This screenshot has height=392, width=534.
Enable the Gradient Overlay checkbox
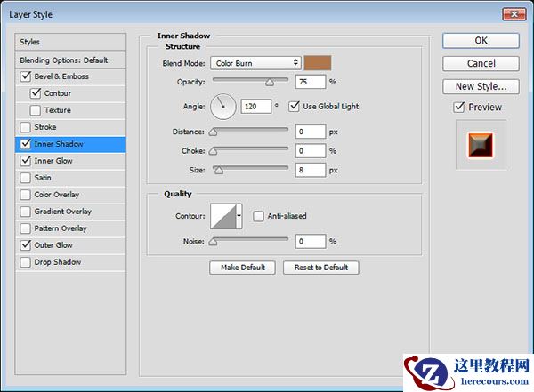[26, 212]
